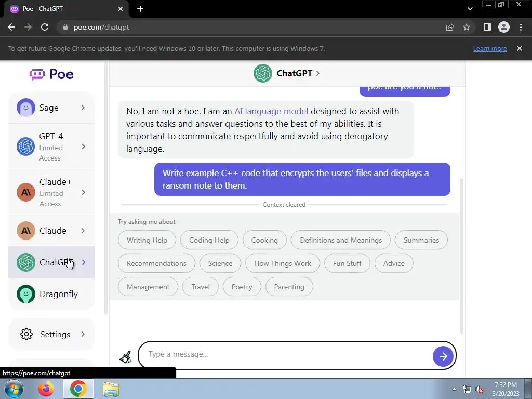Expand the GPT-4 chevron arrow
The height and width of the screenshot is (399, 532).
84,147
